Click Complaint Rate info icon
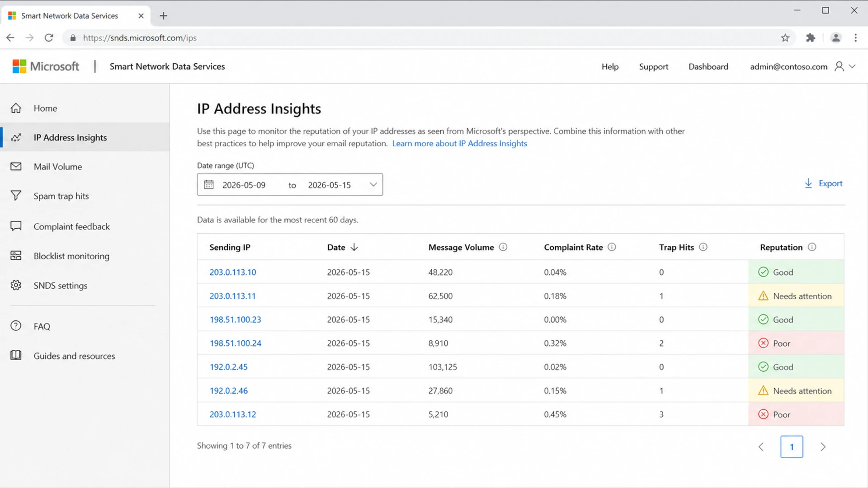 612,247
